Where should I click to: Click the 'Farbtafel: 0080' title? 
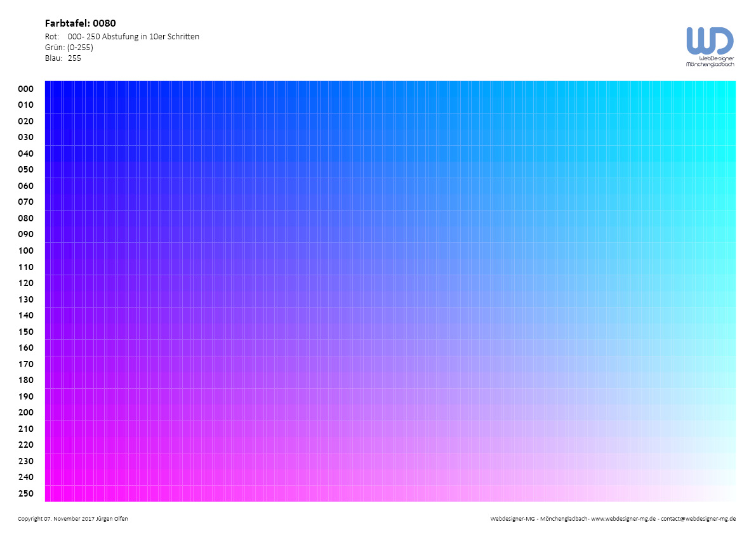click(80, 23)
